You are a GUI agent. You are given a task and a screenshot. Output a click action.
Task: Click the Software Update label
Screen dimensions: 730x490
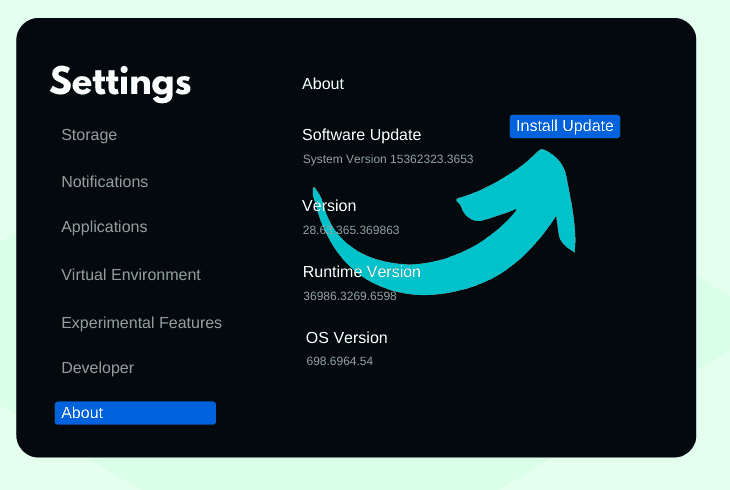362,135
